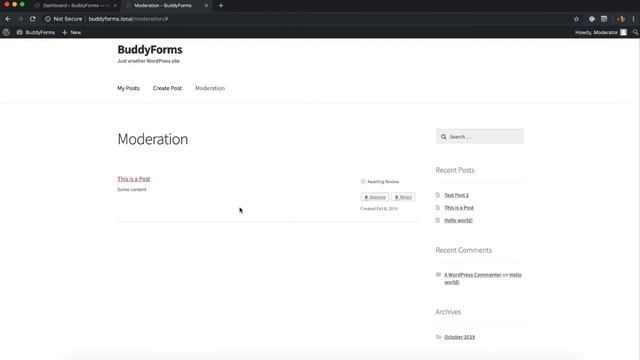
Task: Go back using the browser back arrow
Action: point(8,19)
